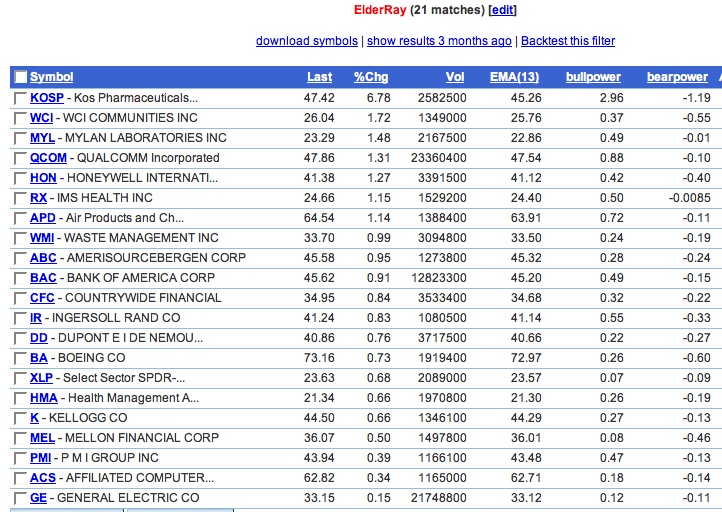
Task: Tick the CFC row checkbox
Action: click(20, 298)
